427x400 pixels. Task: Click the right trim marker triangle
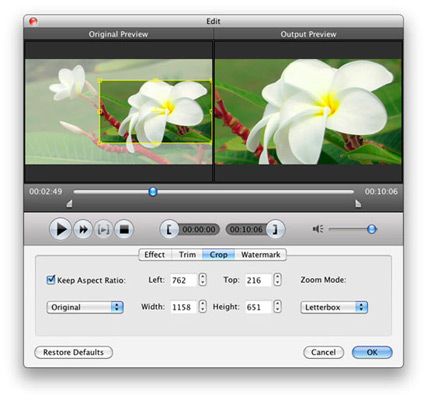(358, 203)
